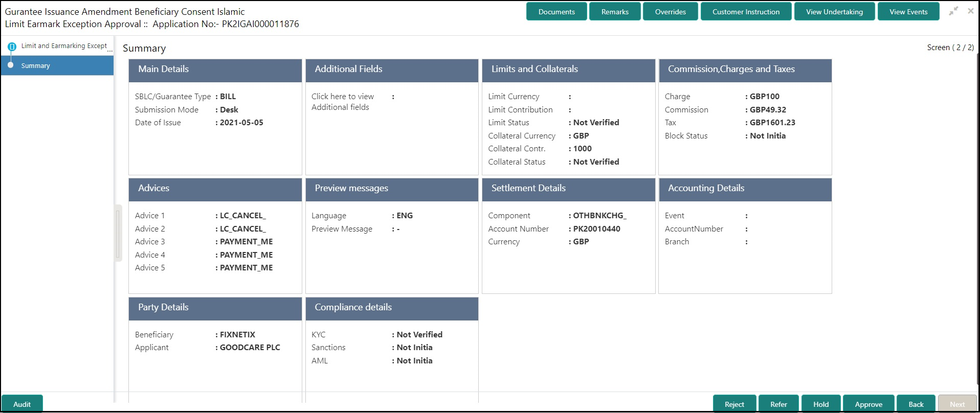Open the Documents button
Screen dimensions: 980x413
click(556, 12)
